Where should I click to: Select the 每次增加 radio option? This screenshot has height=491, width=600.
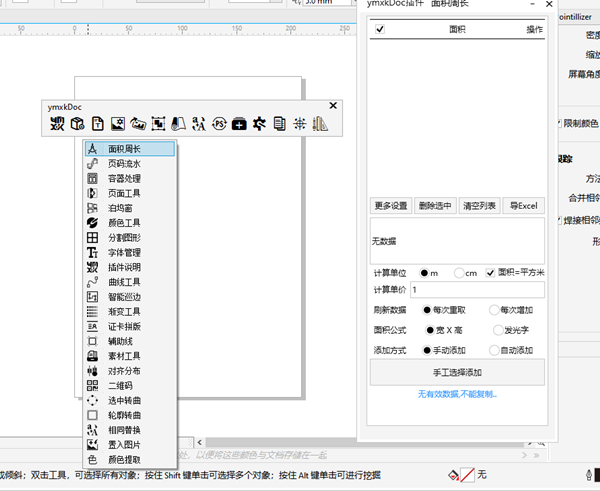point(494,310)
